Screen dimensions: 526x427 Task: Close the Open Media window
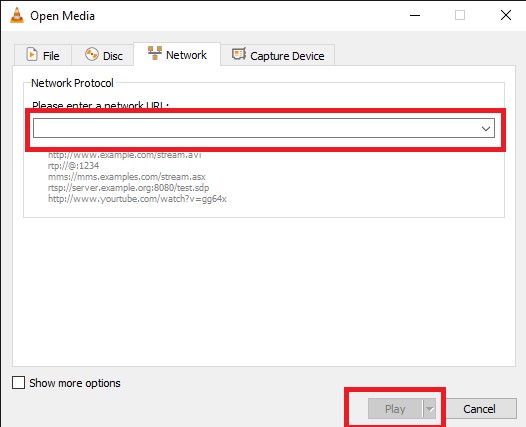pyautogui.click(x=506, y=15)
